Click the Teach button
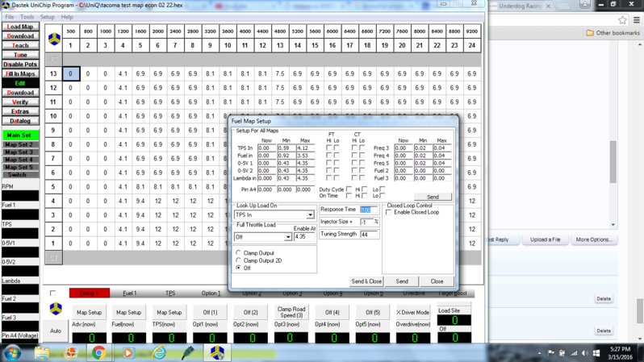Viewport: 644px width, 362px height. [x=20, y=46]
